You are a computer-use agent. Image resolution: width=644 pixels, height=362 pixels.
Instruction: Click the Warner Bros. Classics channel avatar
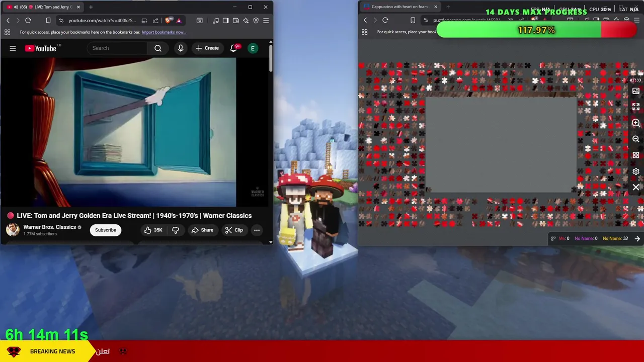click(13, 230)
